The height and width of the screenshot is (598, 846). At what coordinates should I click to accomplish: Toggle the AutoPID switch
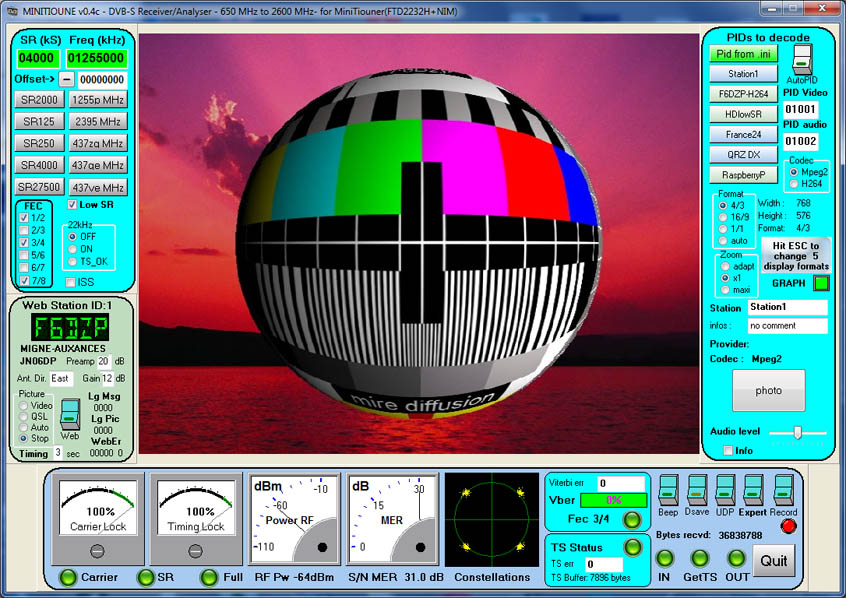tap(801, 60)
